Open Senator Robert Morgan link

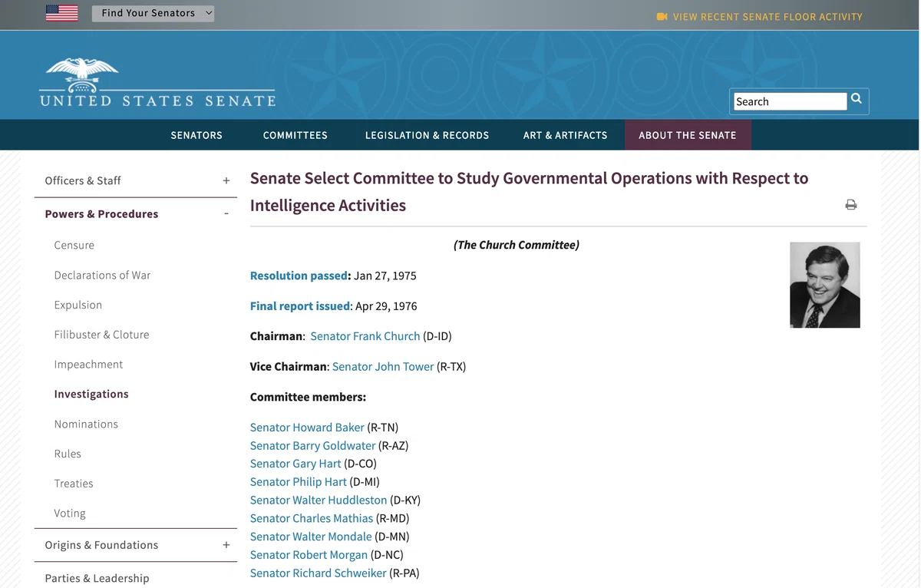click(309, 555)
